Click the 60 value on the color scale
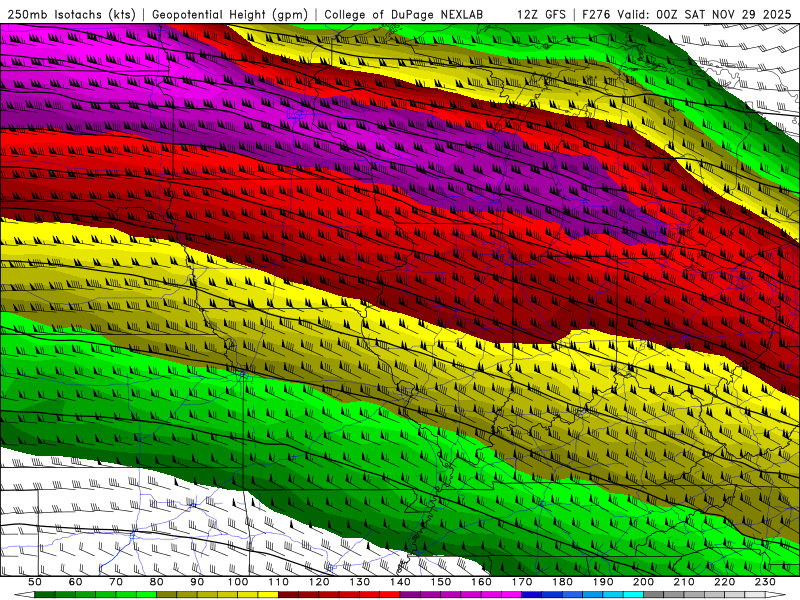Screen dimensions: 800x600 76,582
